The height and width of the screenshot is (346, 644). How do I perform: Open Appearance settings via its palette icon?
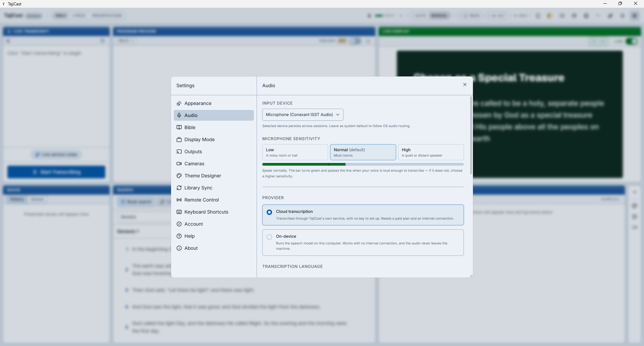tap(179, 103)
